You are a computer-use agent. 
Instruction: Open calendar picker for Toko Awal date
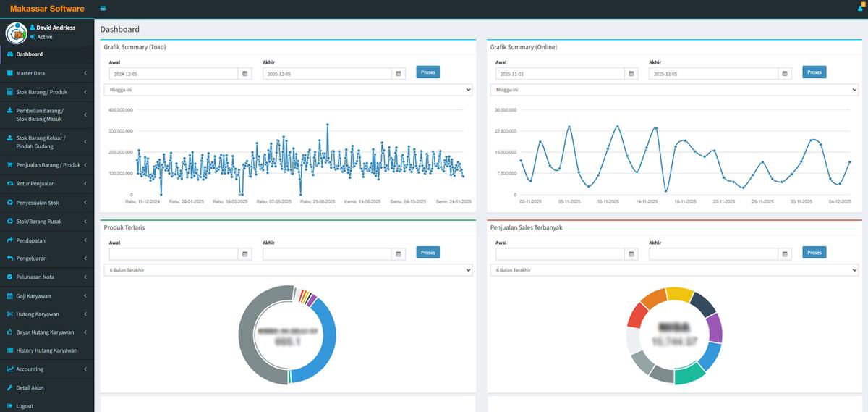coord(245,74)
